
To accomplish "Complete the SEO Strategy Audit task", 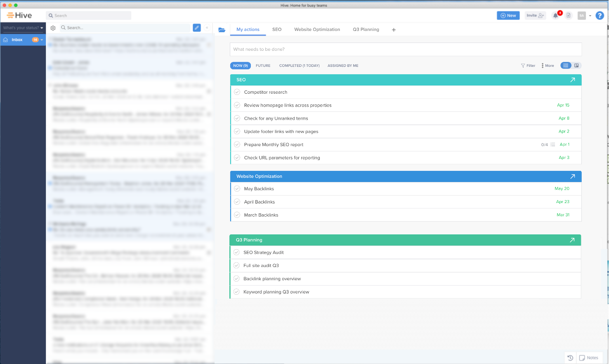I will pyautogui.click(x=236, y=252).
